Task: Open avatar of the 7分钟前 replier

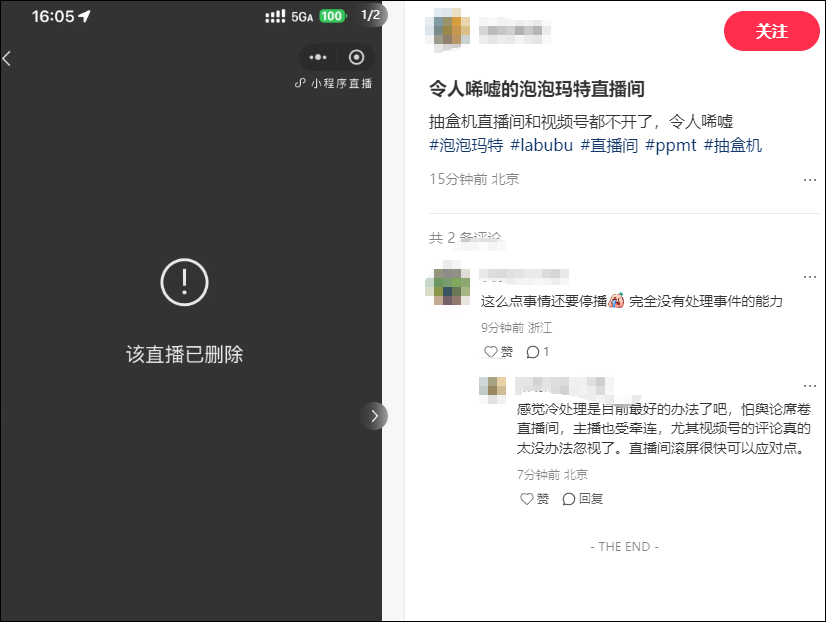Action: pos(492,390)
